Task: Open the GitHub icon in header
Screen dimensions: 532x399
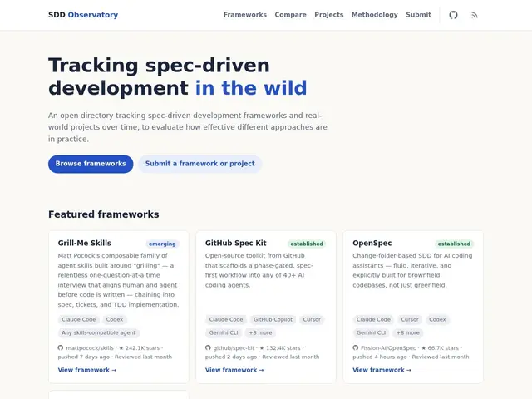Action: click(453, 15)
